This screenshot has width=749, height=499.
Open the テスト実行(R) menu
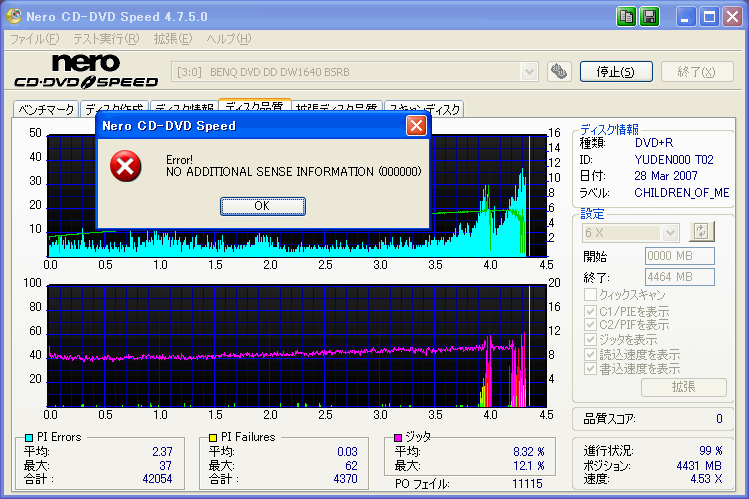click(106, 39)
